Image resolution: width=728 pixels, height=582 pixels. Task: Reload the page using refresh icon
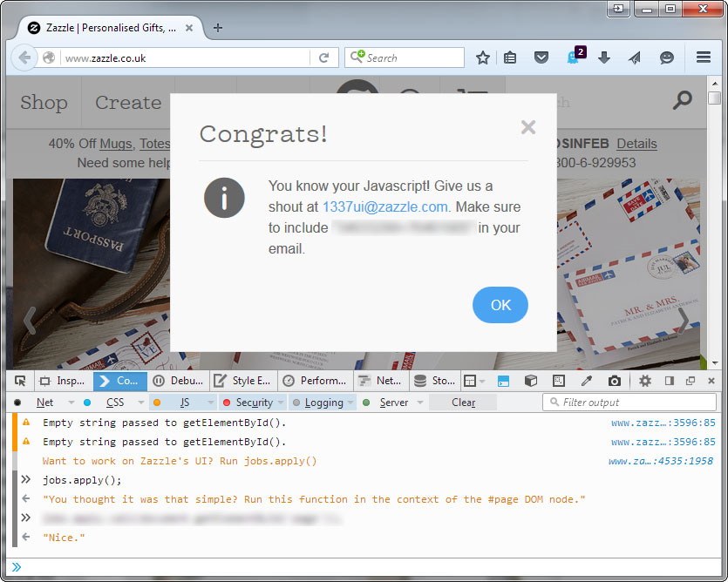click(x=323, y=58)
